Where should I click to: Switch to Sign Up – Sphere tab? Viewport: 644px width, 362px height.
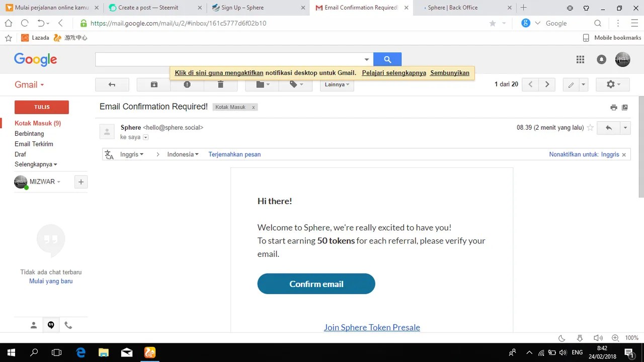pos(259,8)
